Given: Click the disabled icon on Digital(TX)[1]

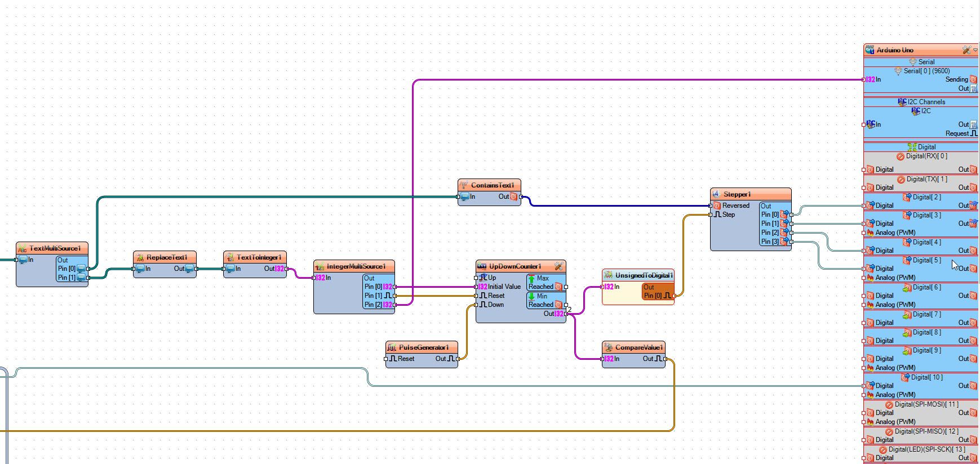Looking at the screenshot, I should (901, 180).
